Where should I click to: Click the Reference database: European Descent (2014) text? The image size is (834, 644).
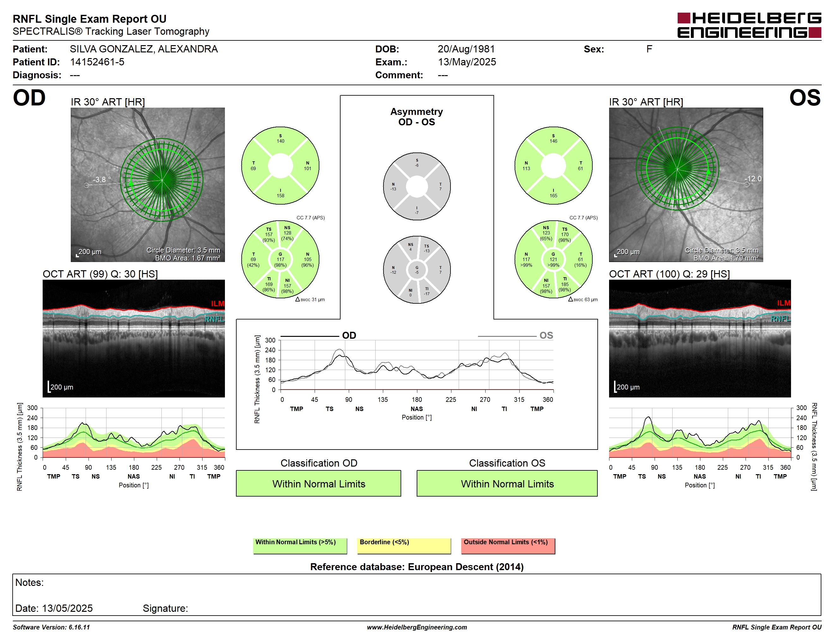417,567
